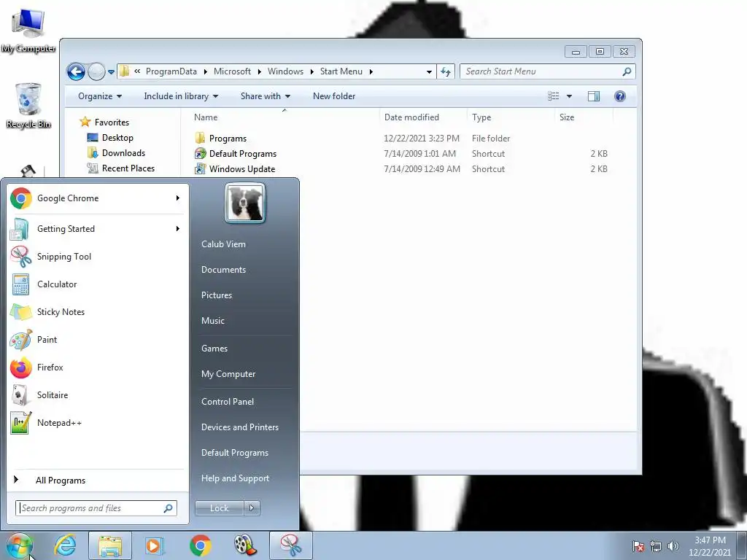Open Calub Viem user folder

tap(223, 244)
